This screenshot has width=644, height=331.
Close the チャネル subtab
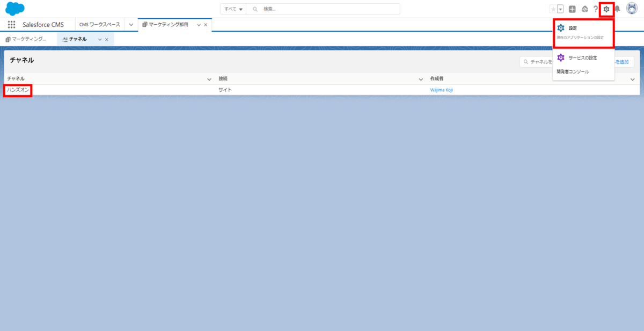[106, 39]
